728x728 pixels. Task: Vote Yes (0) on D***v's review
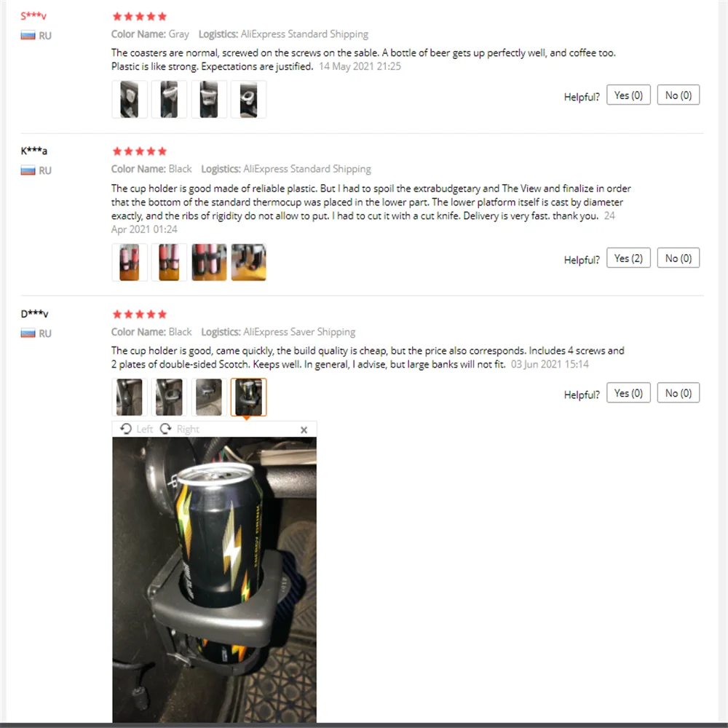[628, 393]
